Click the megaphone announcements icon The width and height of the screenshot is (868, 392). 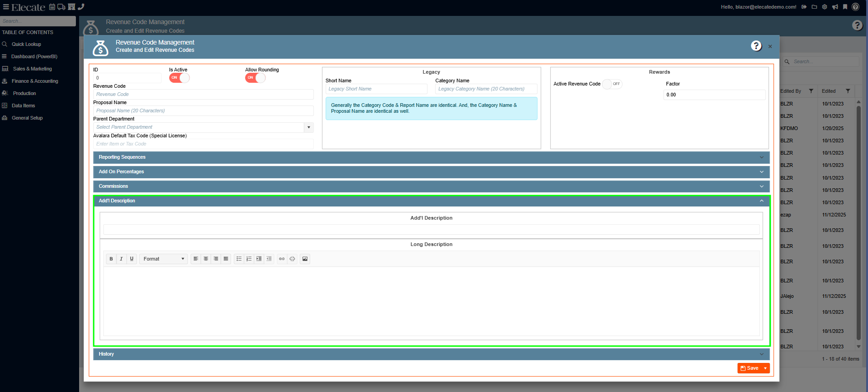[835, 7]
